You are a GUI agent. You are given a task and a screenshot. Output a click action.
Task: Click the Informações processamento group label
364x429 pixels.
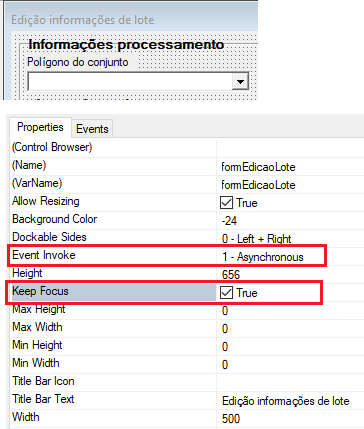click(126, 44)
